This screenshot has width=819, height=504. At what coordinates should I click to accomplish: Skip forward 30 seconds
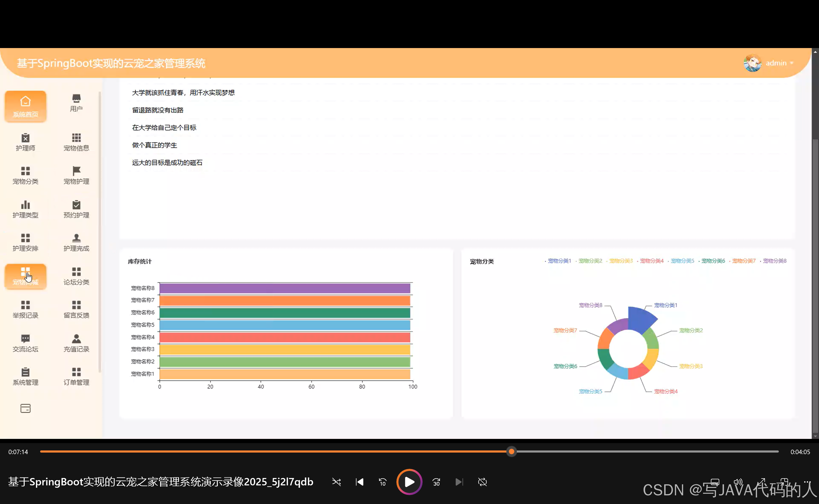[436, 482]
